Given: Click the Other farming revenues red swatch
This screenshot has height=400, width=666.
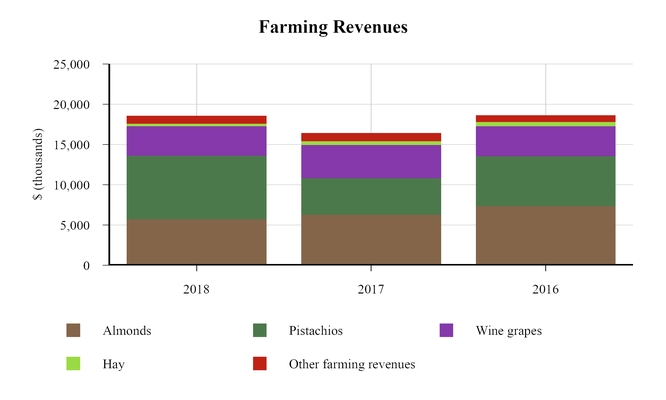Looking at the screenshot, I should 259,364.
